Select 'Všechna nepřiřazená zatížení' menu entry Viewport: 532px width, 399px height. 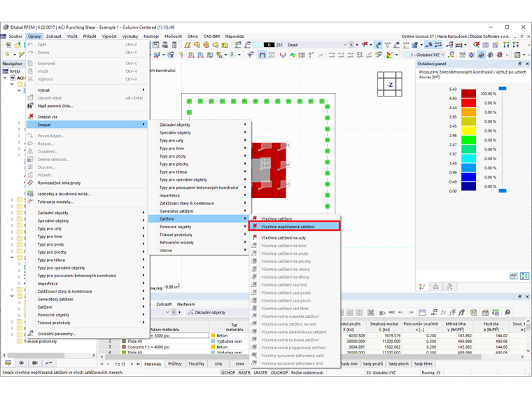(x=295, y=226)
